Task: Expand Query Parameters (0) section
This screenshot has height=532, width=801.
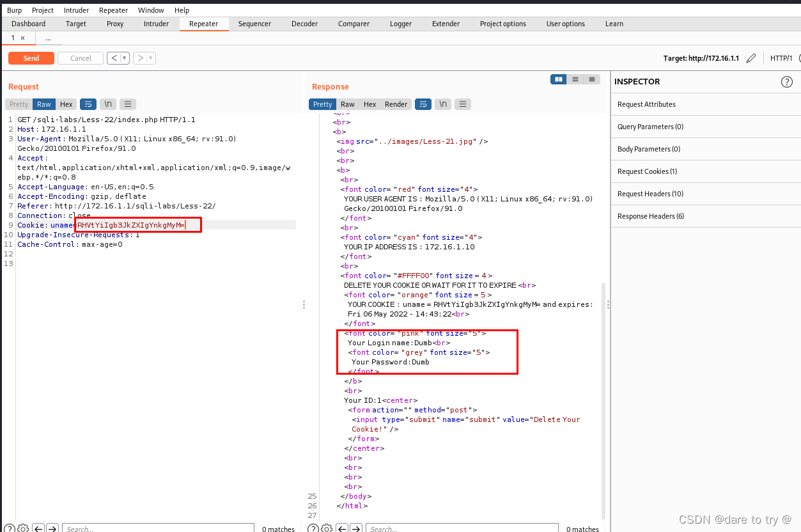Action: point(706,127)
